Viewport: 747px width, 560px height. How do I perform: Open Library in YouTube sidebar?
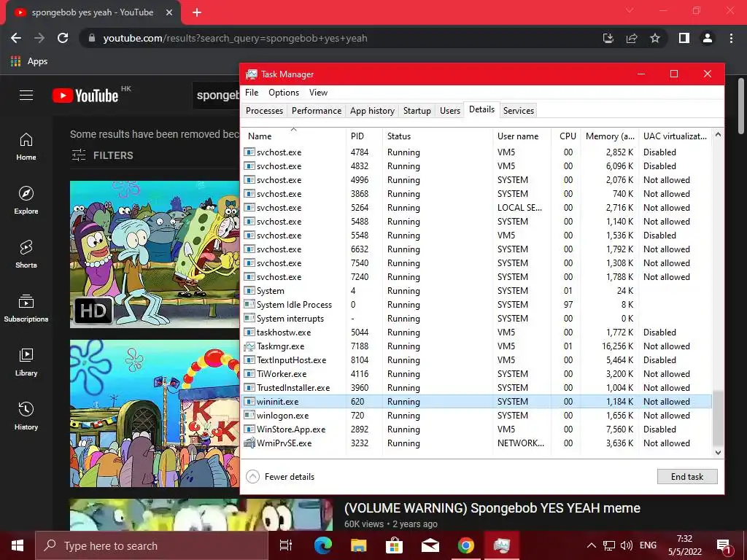(x=26, y=362)
